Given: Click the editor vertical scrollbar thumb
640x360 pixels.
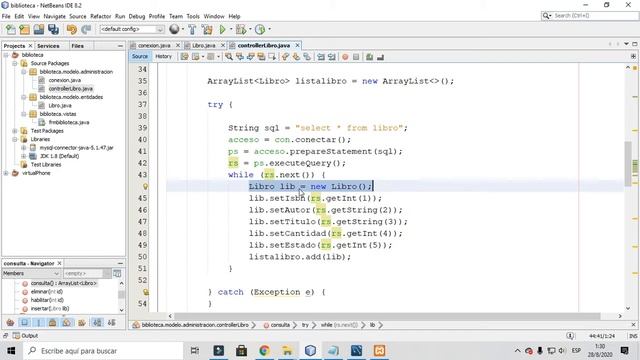Looking at the screenshot, I should click(628, 163).
